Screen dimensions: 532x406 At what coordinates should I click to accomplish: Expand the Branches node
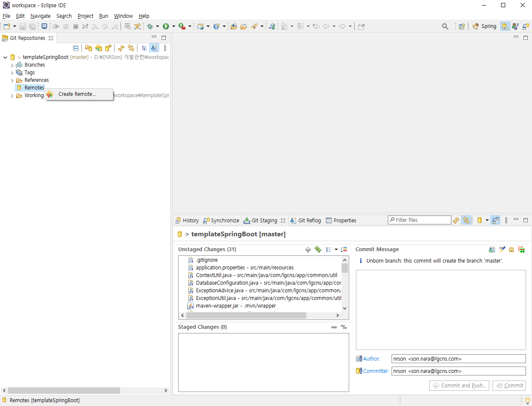point(12,64)
